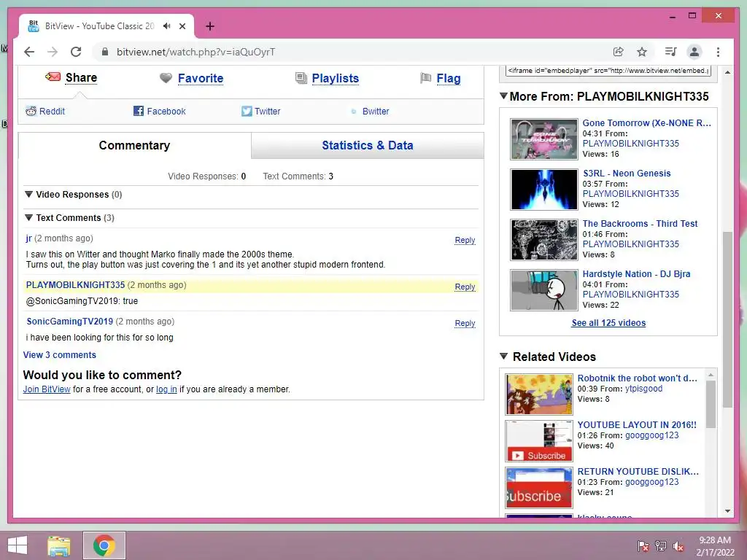The image size is (747, 560).
Task: Click the Reddit alien icon
Action: pos(31,111)
